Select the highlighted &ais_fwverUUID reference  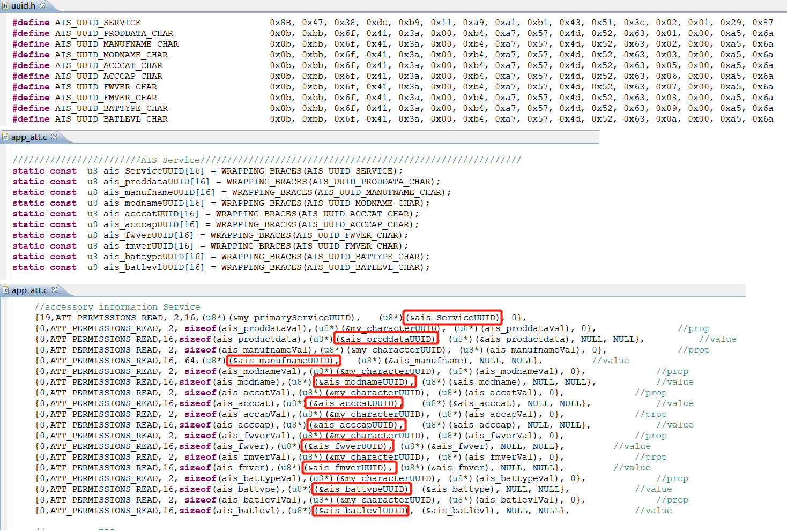346,446
